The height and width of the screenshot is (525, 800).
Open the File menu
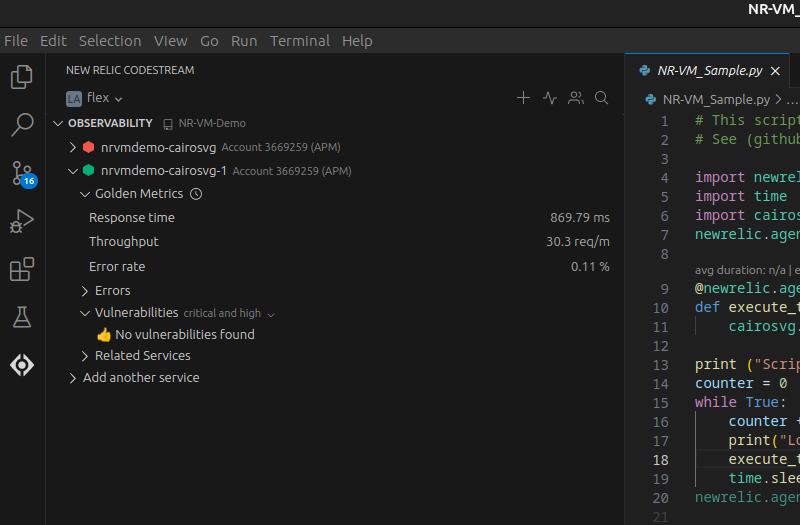tap(16, 41)
